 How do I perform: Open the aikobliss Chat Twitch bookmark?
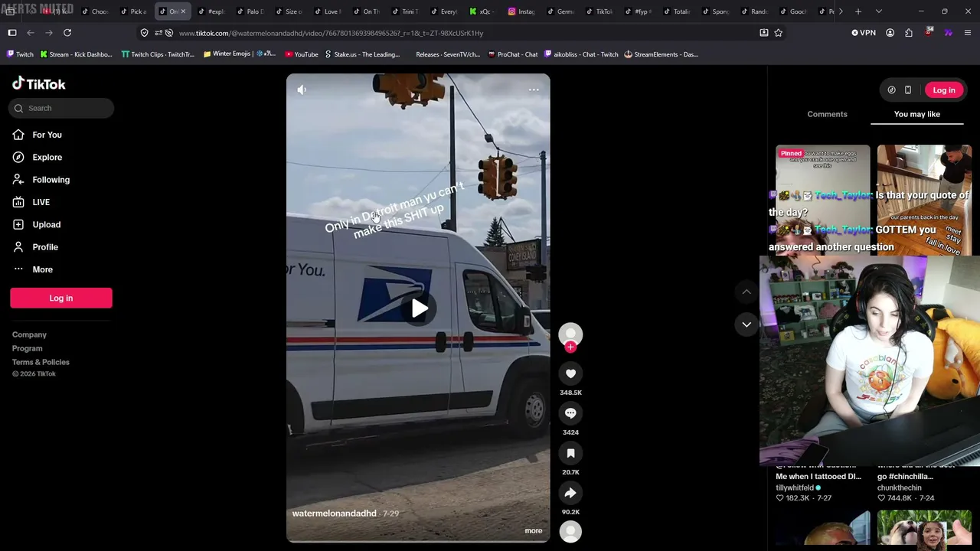[x=581, y=54]
